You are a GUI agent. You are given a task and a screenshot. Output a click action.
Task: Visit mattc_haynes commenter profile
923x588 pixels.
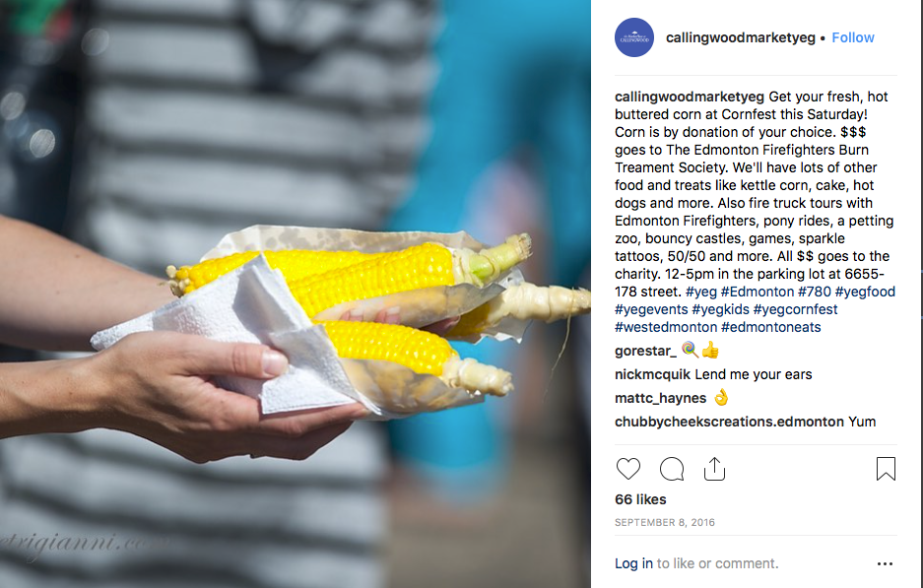tap(660, 398)
